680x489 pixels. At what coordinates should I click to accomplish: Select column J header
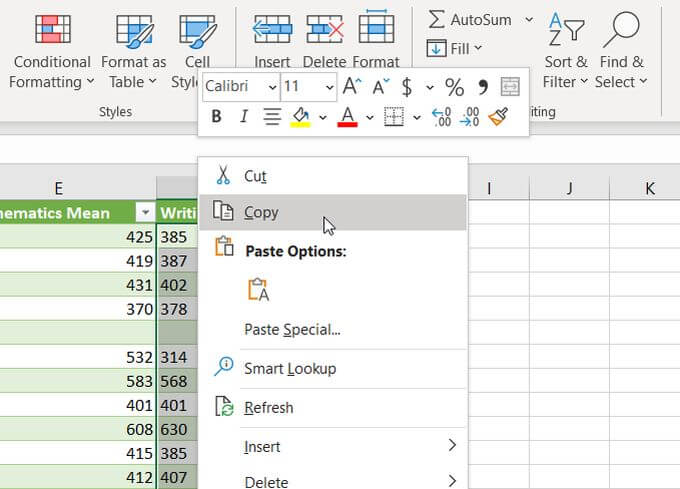point(569,188)
